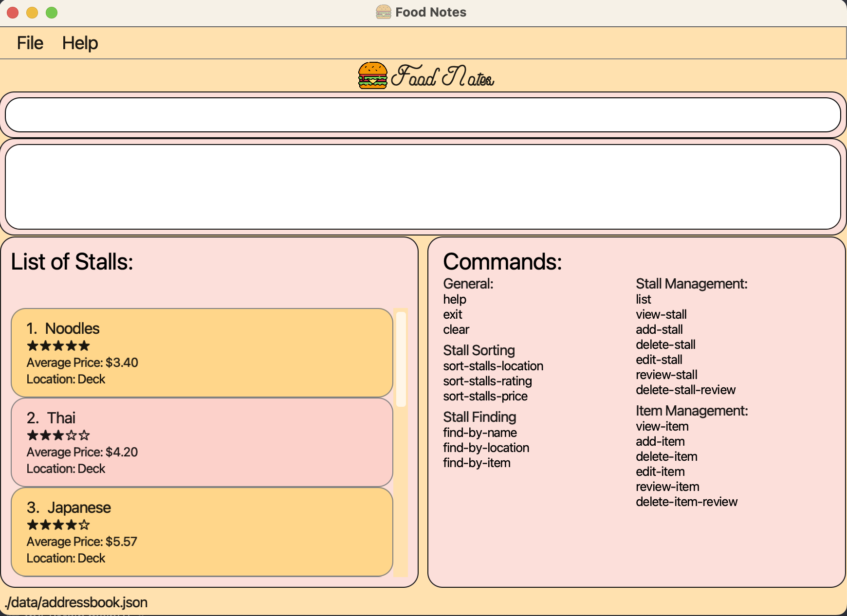Click the 'List of Stalls:' heading
This screenshot has height=616, width=847.
(72, 262)
